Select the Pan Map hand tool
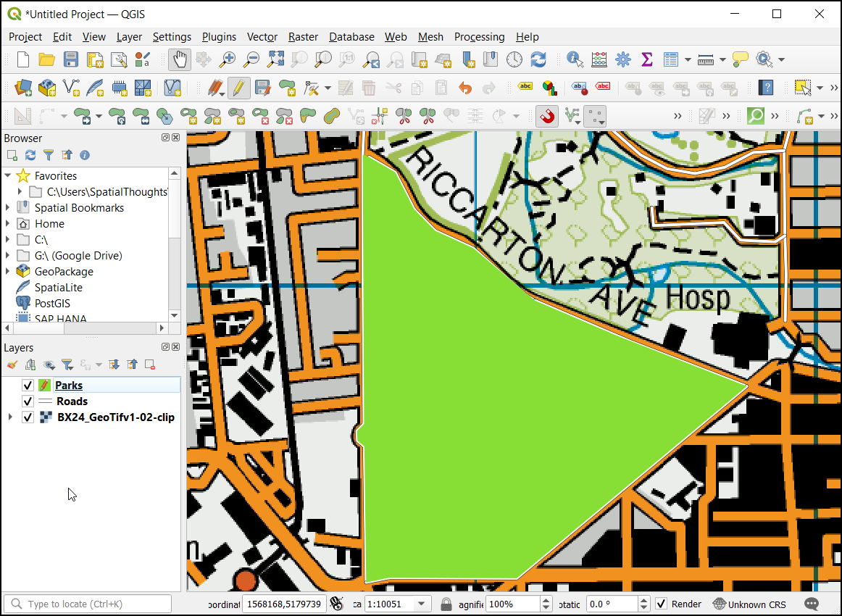Viewport: 842px width, 616px height. (180, 59)
